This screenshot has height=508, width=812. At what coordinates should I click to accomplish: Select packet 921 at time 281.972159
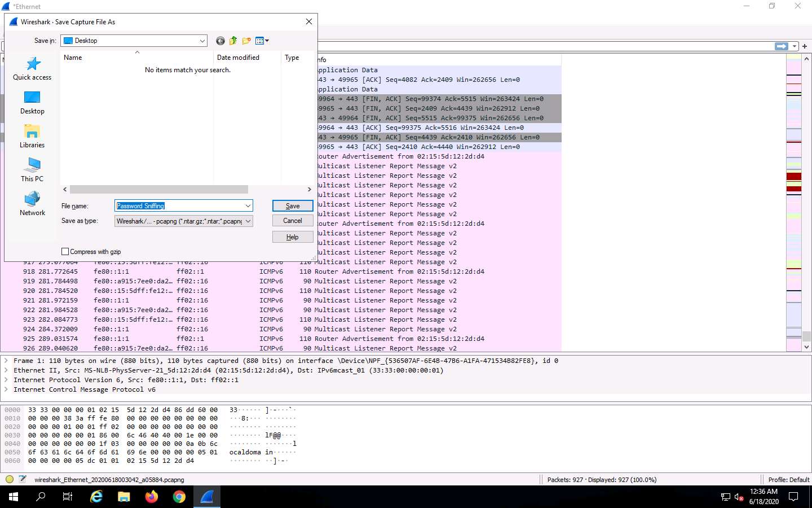pos(281,300)
